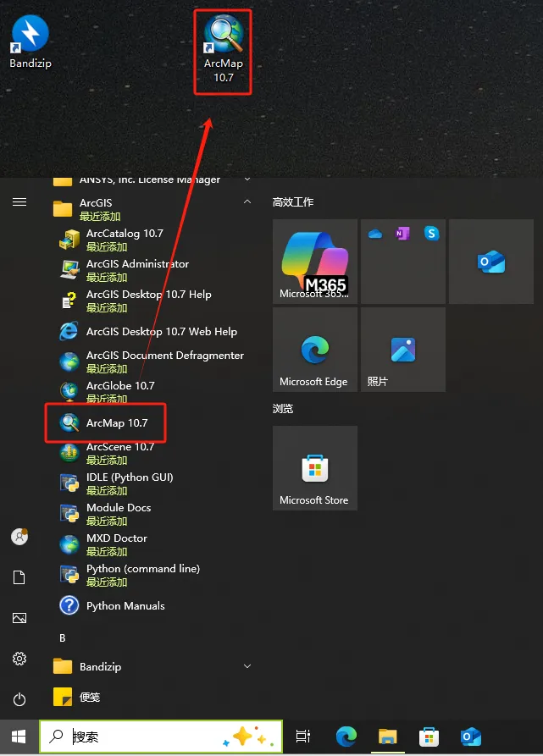The image size is (543, 756).
Task: Open OneNote in the tile folder
Action: (x=402, y=234)
